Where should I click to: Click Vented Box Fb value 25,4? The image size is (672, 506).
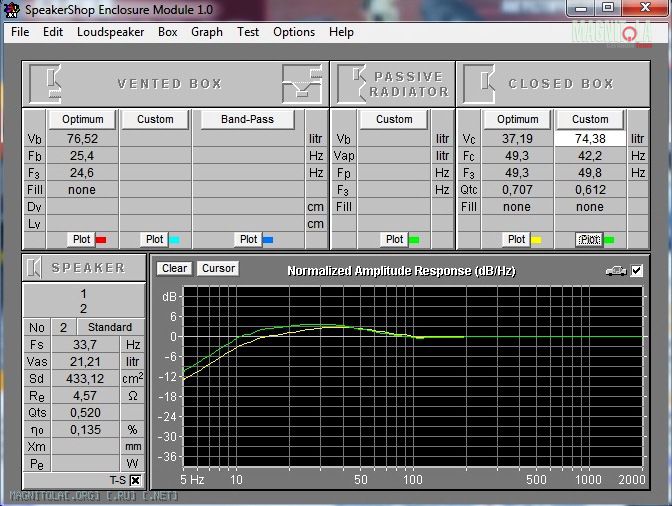82,156
